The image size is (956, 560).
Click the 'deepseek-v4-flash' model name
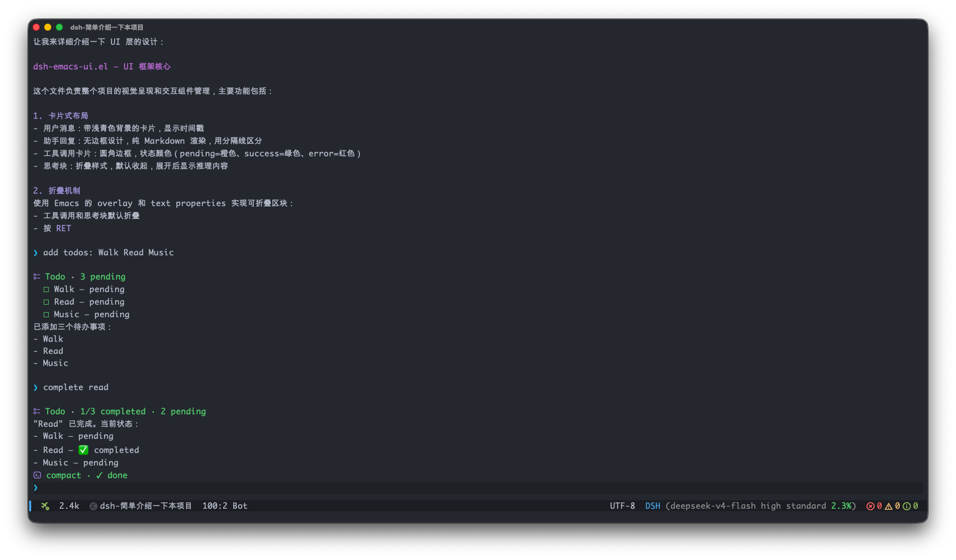(713, 506)
